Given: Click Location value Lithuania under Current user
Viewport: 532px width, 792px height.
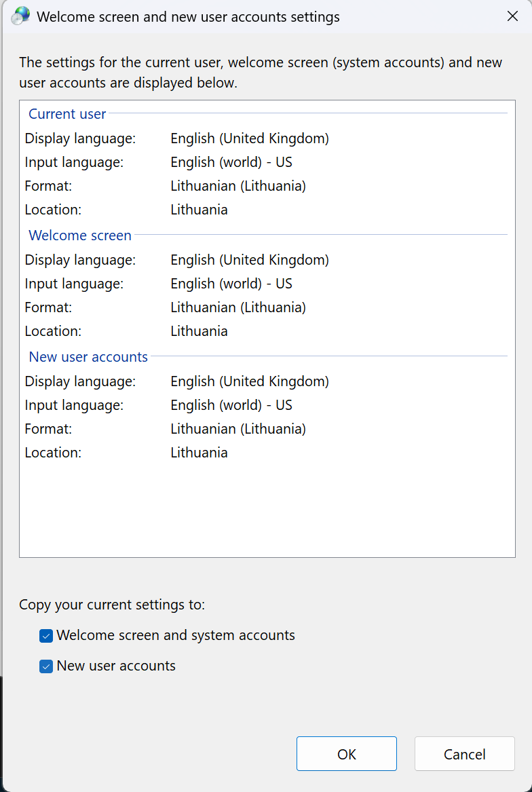Looking at the screenshot, I should pos(199,210).
